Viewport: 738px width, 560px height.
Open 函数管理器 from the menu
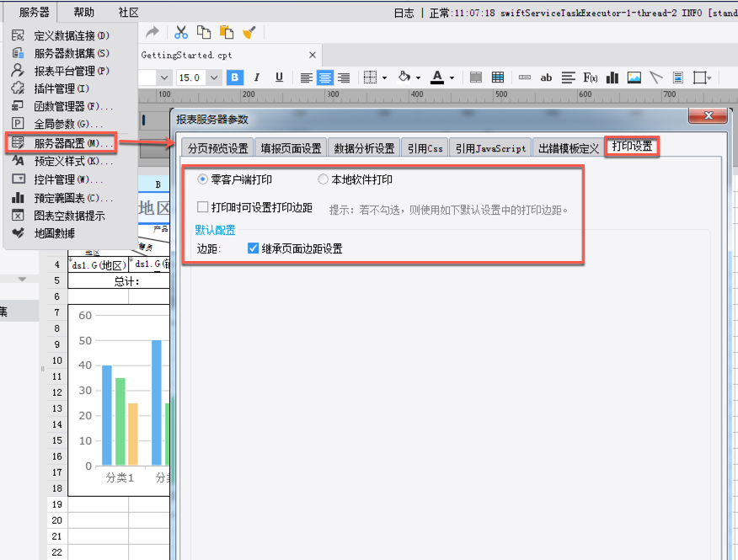pos(71,106)
